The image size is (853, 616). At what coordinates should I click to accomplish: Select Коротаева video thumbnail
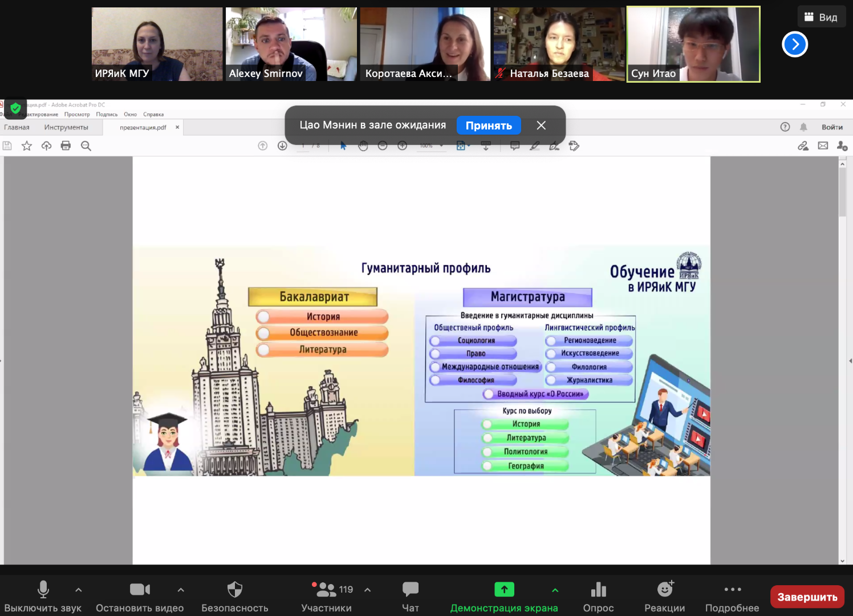click(425, 44)
